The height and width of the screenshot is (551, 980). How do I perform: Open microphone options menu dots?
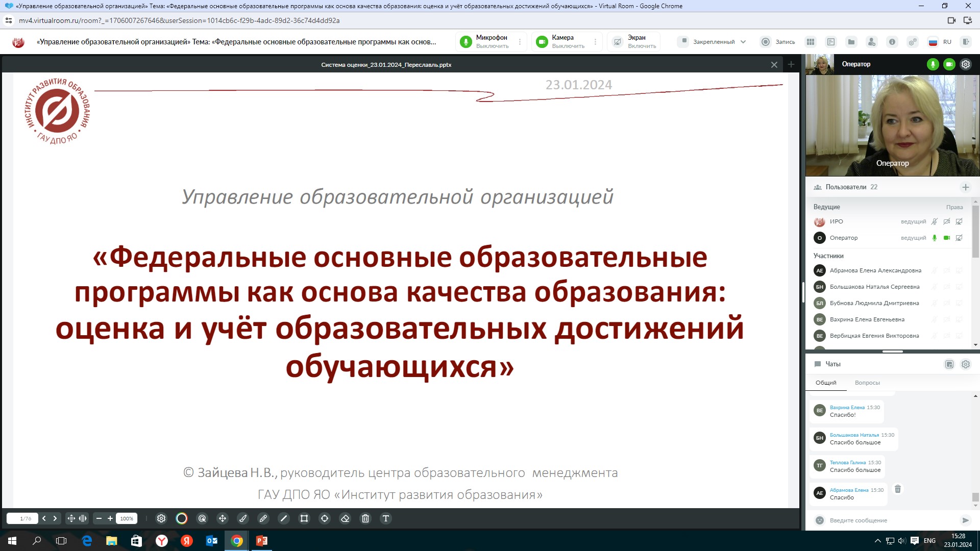[520, 42]
